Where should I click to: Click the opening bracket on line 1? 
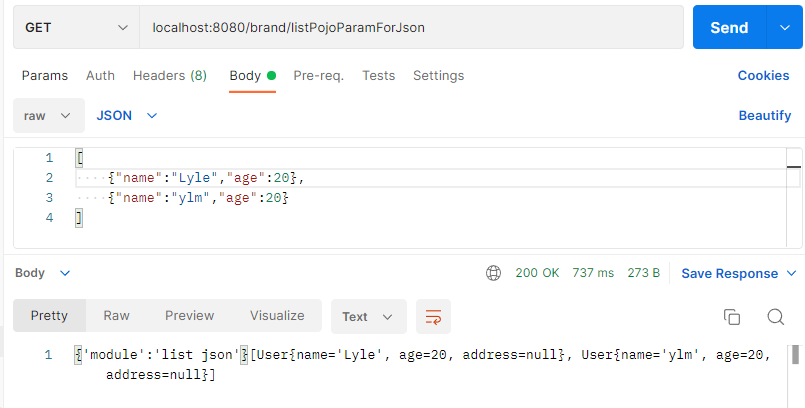click(79, 158)
